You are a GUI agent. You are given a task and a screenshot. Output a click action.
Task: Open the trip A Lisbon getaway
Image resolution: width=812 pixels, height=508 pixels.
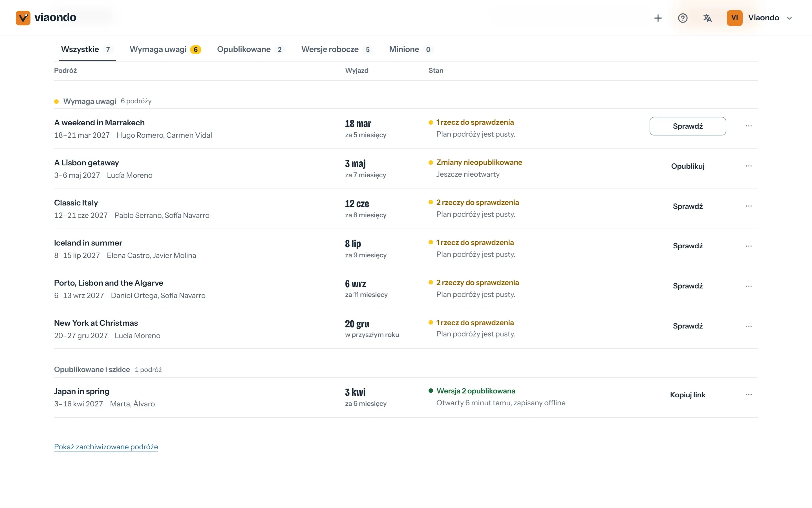87,163
